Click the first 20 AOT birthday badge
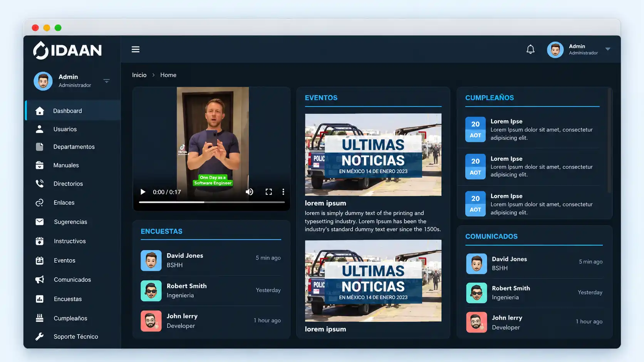This screenshot has width=644, height=362. pyautogui.click(x=475, y=130)
